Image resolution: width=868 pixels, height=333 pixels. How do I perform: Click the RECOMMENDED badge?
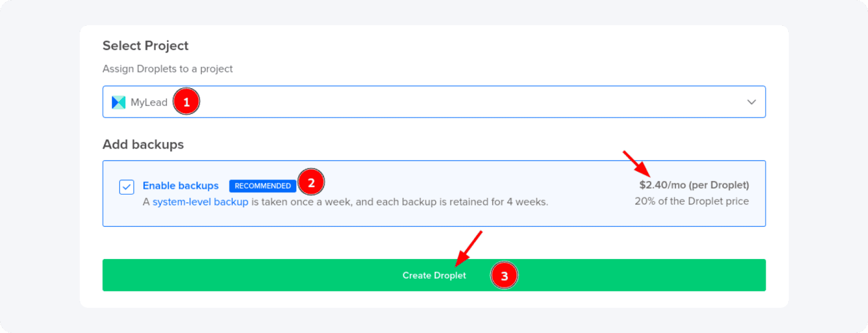tap(262, 185)
